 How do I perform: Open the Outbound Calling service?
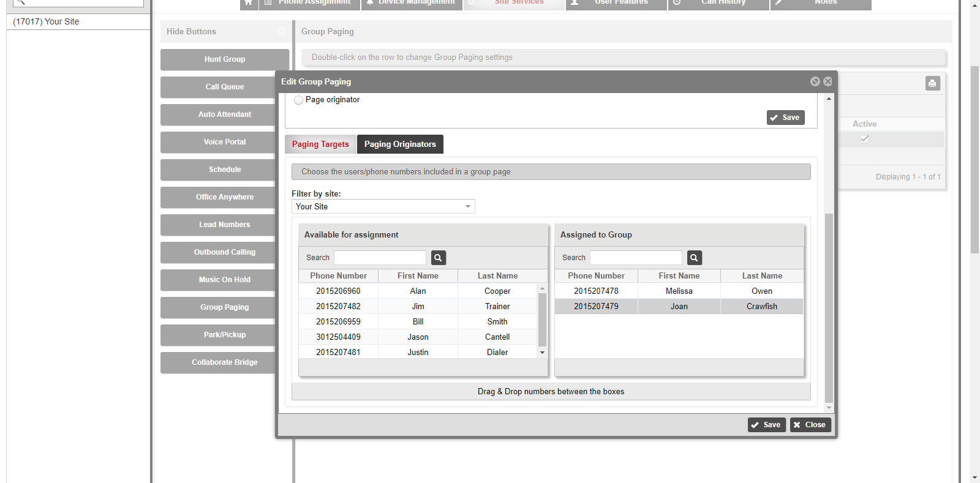(x=218, y=252)
